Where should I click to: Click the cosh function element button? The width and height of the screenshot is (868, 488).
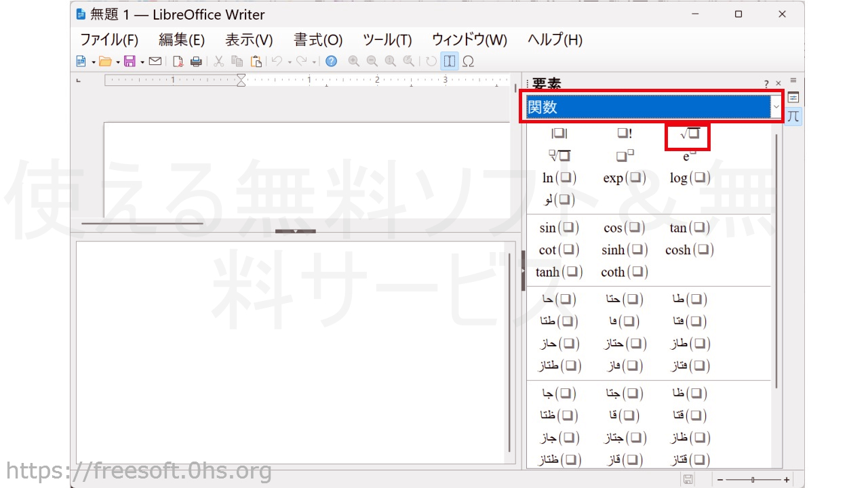(x=689, y=250)
